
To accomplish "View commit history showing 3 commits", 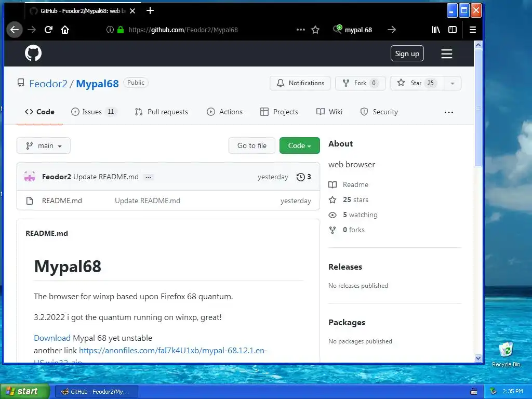I will (x=303, y=177).
